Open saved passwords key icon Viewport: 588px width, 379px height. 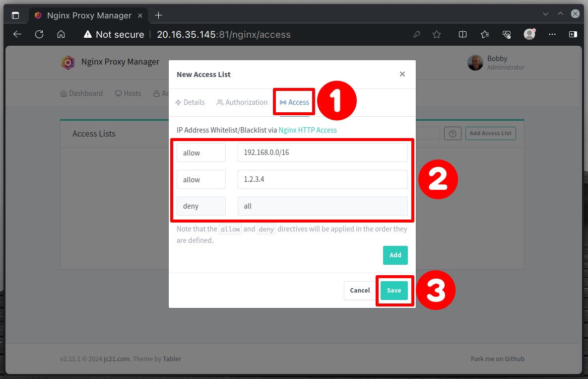pyautogui.click(x=417, y=35)
